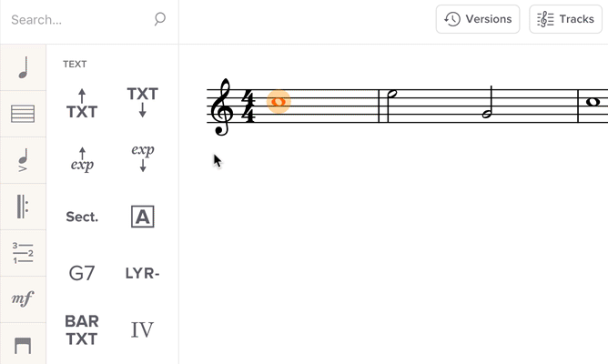The image size is (608, 364).
Task: Add text below staff (TXT down arrow)
Action: tap(142, 101)
